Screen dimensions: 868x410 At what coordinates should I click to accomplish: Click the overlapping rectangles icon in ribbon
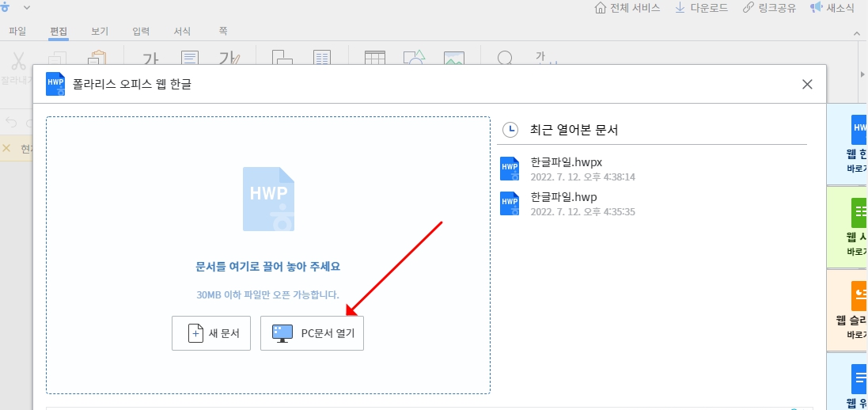(x=282, y=59)
